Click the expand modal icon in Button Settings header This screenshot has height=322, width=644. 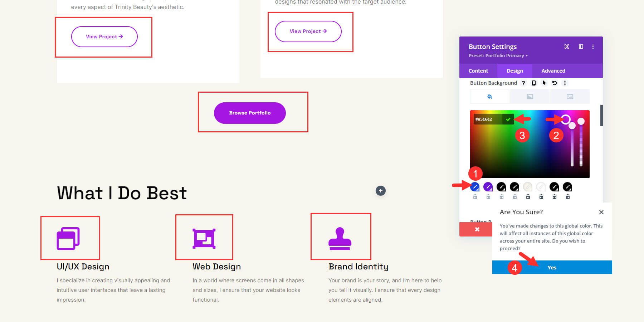pos(566,47)
